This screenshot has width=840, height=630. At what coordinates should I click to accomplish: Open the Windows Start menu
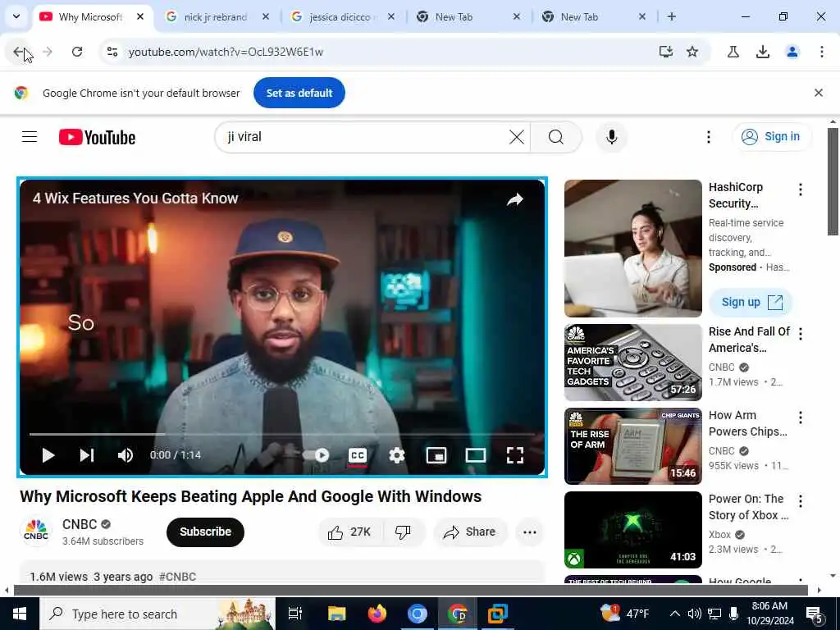tap(20, 614)
